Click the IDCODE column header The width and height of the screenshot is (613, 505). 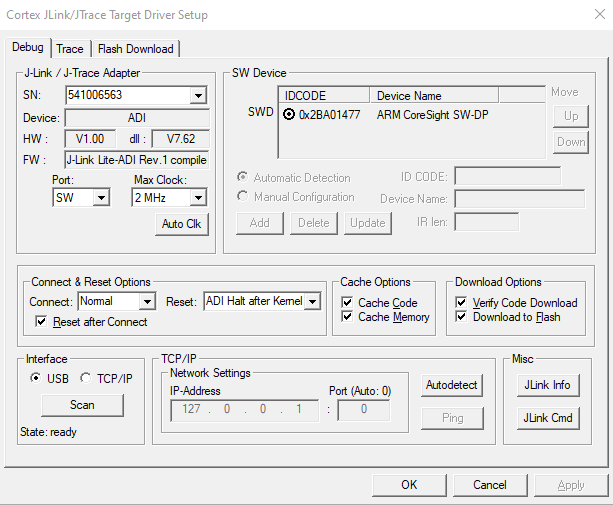tap(324, 96)
